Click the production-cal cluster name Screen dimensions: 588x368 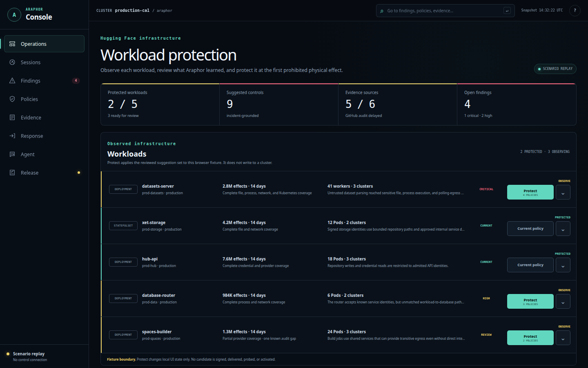tap(132, 11)
